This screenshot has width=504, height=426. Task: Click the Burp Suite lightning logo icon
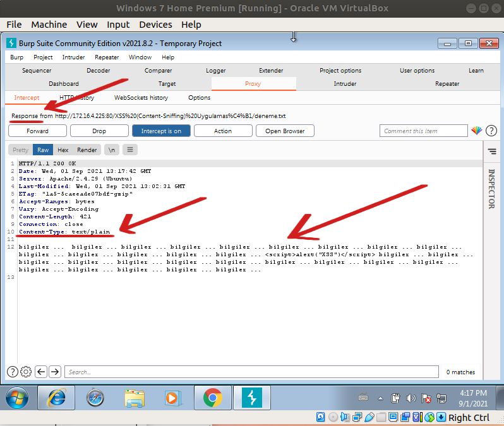tap(11, 43)
